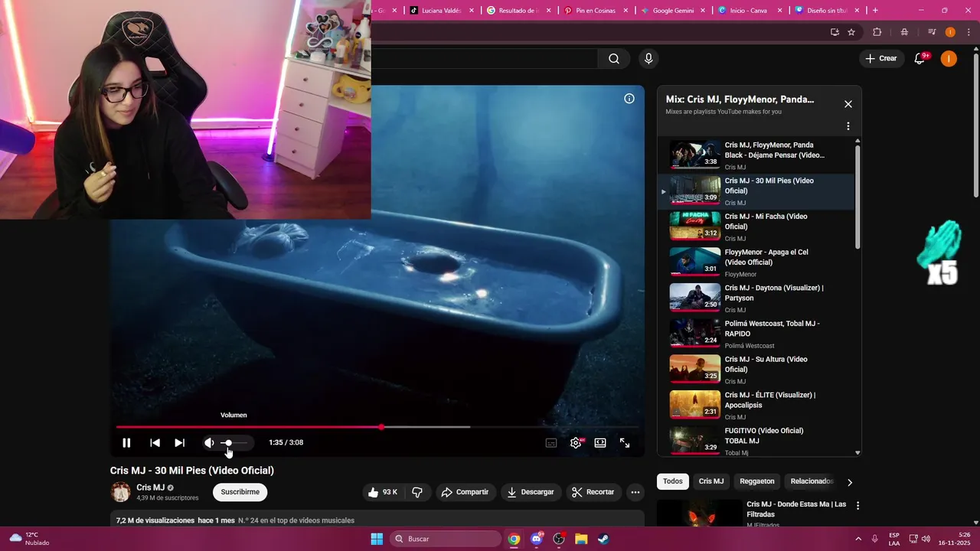980x551 pixels.
Task: Skip to the next video in the mix
Action: [x=179, y=442]
